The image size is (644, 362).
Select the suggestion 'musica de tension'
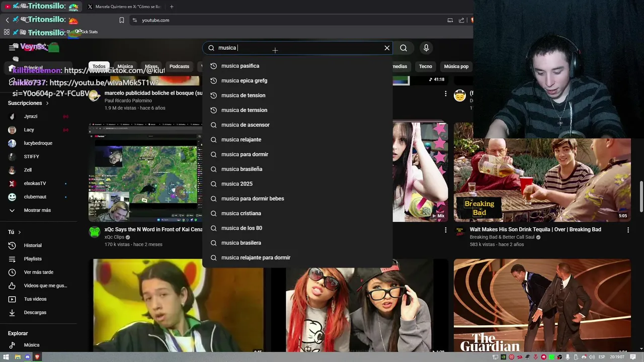pos(297,96)
